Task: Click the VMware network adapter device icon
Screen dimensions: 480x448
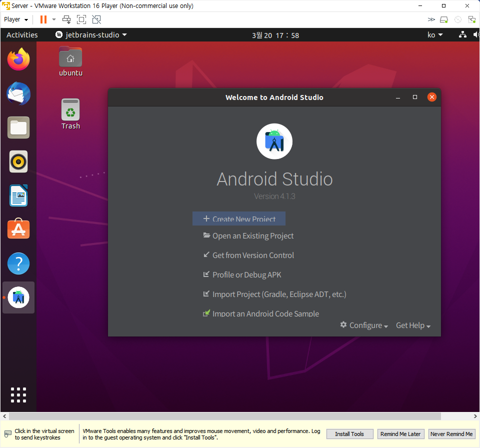Action: tap(471, 19)
